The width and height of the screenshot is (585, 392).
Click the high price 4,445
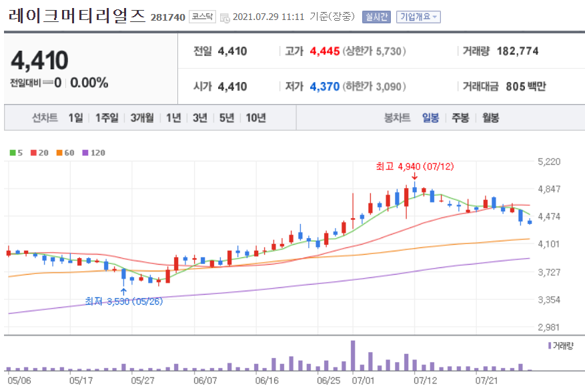click(325, 51)
